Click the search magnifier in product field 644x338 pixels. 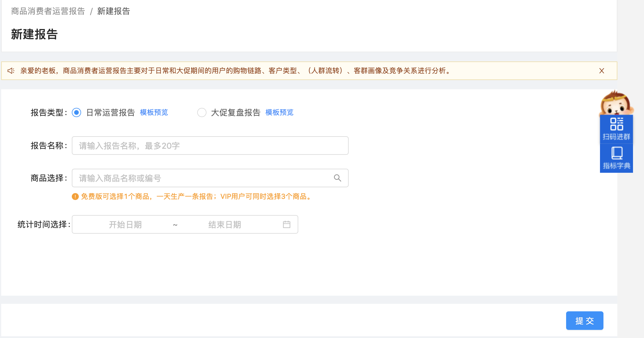point(337,178)
